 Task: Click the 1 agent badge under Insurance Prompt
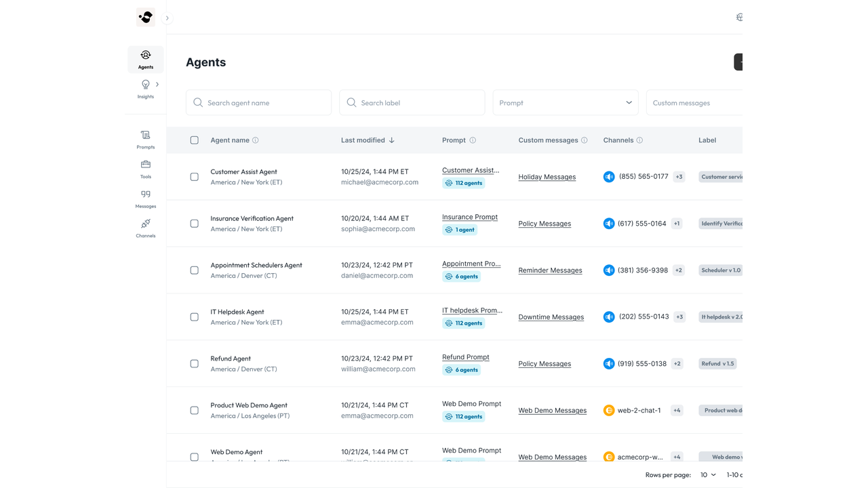pos(460,230)
